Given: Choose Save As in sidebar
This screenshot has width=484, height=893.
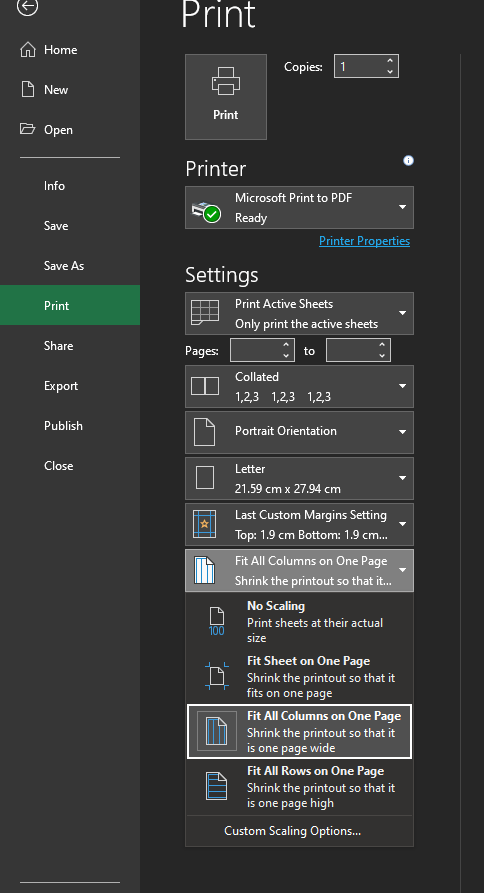Looking at the screenshot, I should tap(70, 265).
